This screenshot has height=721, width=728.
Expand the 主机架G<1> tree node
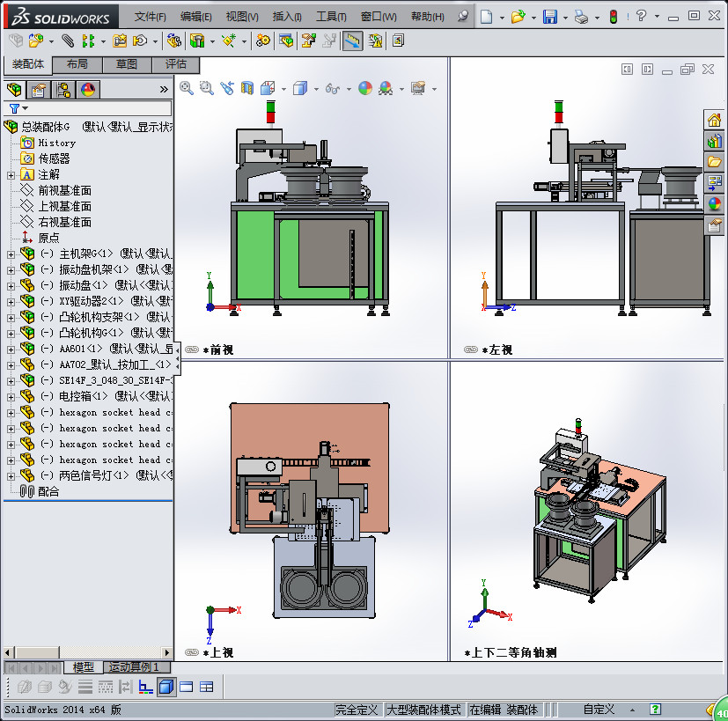tap(11, 254)
